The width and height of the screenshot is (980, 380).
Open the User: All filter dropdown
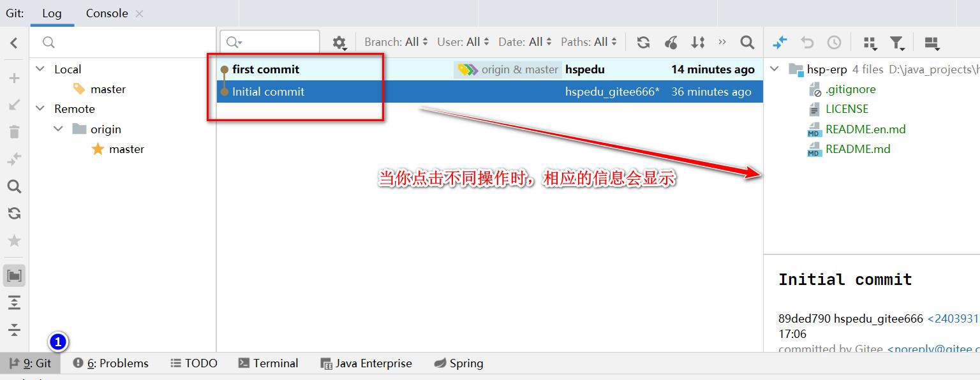pos(463,42)
